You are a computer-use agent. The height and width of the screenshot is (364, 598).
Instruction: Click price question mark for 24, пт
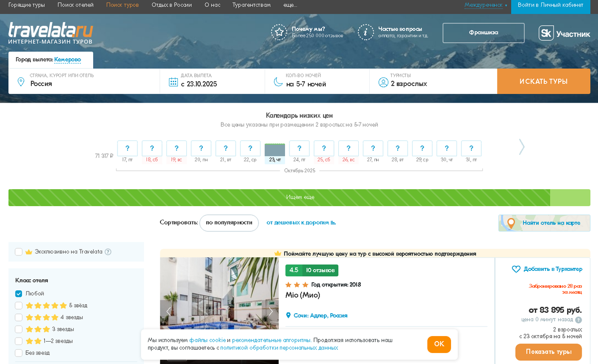[x=299, y=148]
